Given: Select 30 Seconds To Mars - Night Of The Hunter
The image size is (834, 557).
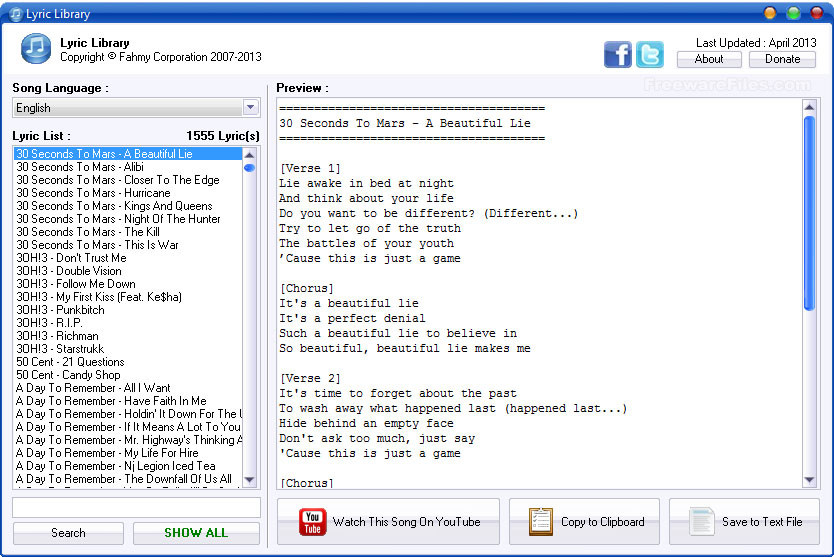Looking at the screenshot, I should 128,219.
